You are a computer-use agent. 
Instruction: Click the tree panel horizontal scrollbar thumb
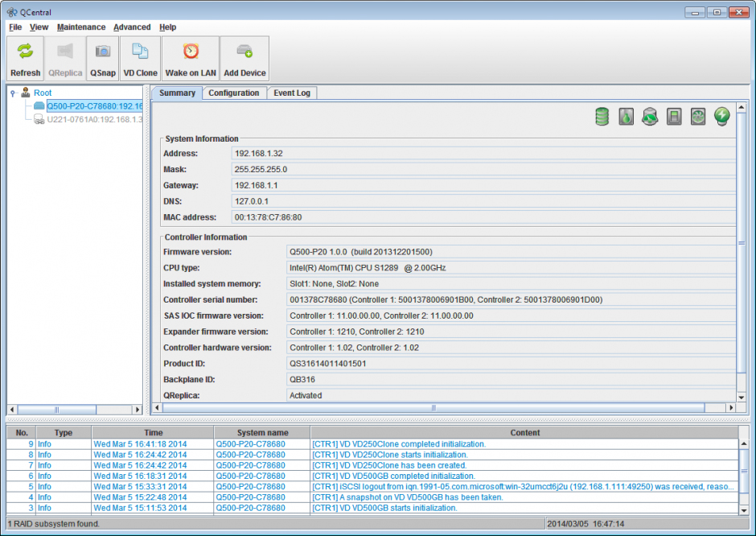pyautogui.click(x=57, y=410)
